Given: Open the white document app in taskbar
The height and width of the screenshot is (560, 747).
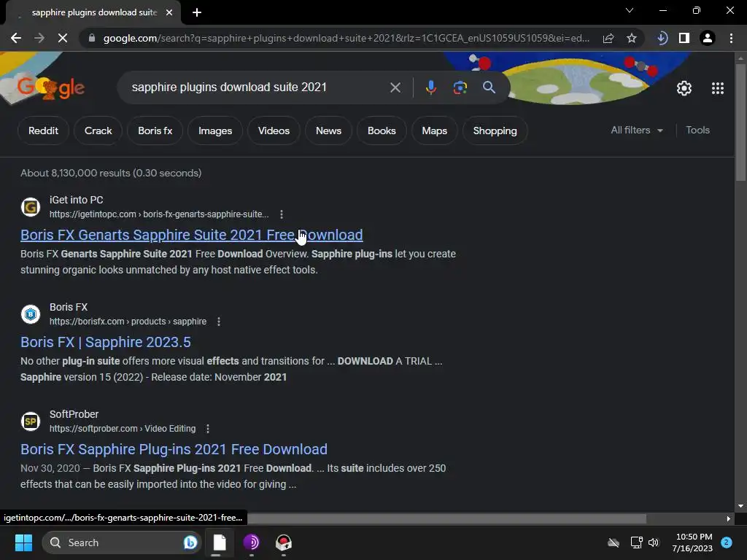Looking at the screenshot, I should (219, 542).
